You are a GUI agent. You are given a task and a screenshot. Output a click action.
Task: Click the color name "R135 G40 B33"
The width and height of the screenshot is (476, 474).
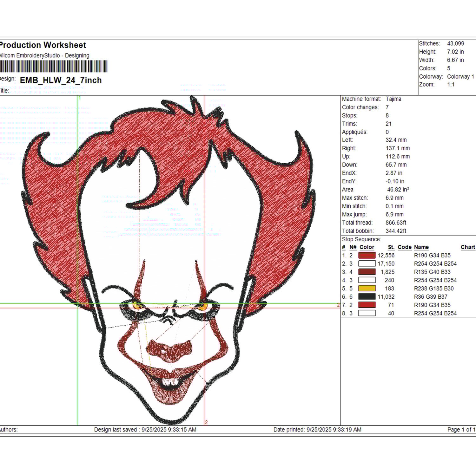[432, 272]
